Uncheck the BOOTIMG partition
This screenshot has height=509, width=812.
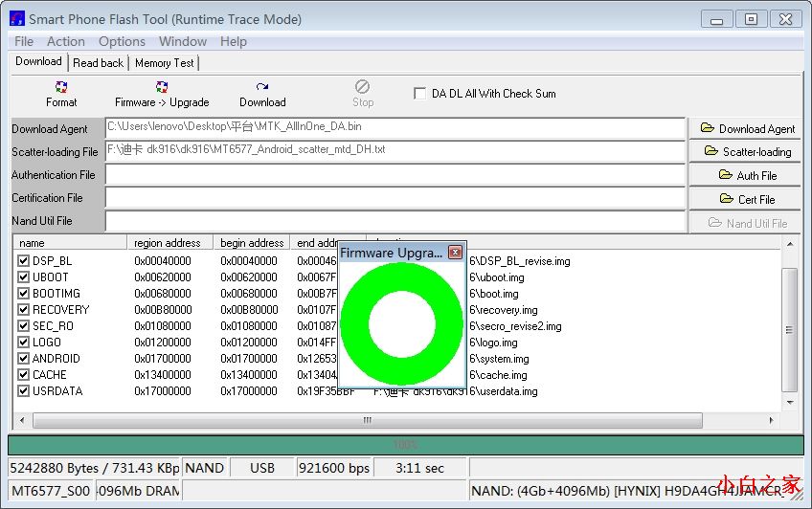pyautogui.click(x=23, y=294)
